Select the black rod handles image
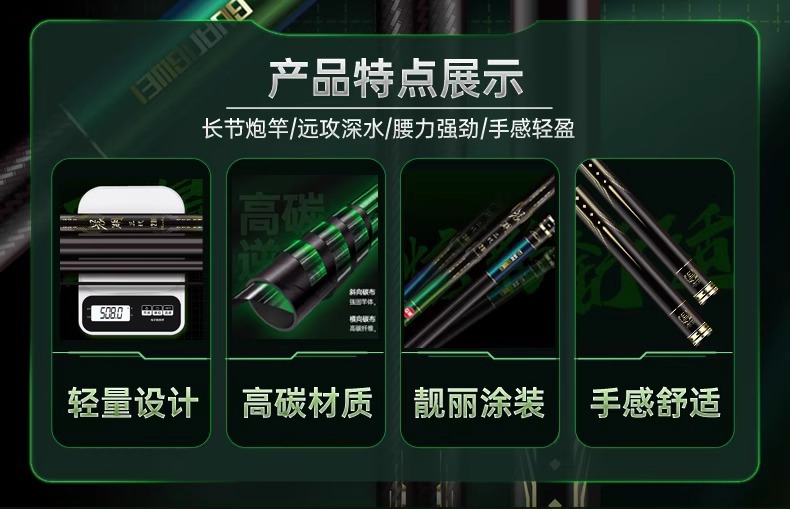 click(x=654, y=253)
